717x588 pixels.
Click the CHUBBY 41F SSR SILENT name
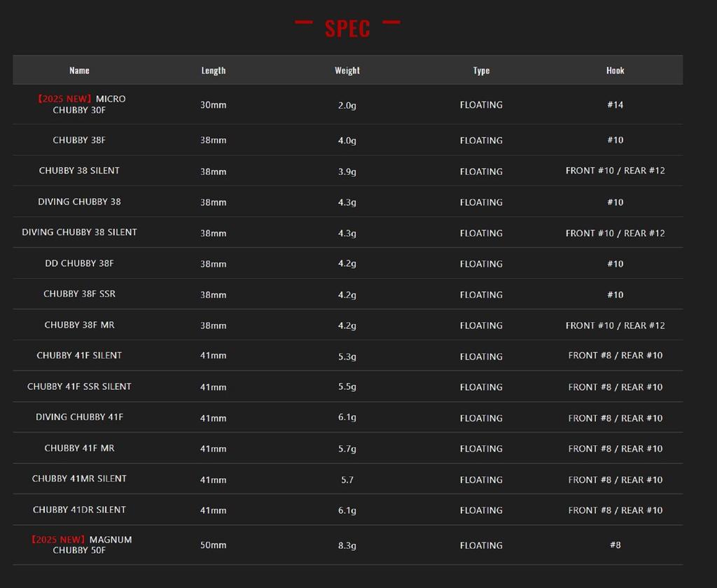(x=79, y=386)
